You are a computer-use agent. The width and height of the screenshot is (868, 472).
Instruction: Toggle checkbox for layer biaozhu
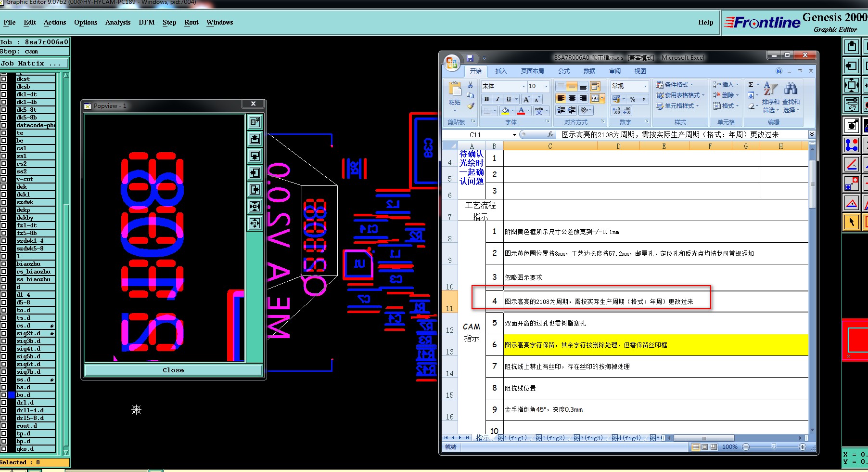(4, 264)
